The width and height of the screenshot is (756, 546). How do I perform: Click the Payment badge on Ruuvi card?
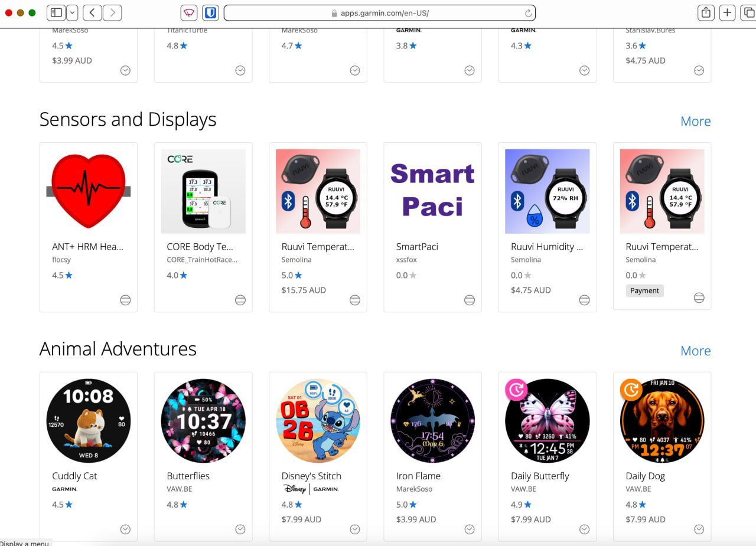[644, 290]
